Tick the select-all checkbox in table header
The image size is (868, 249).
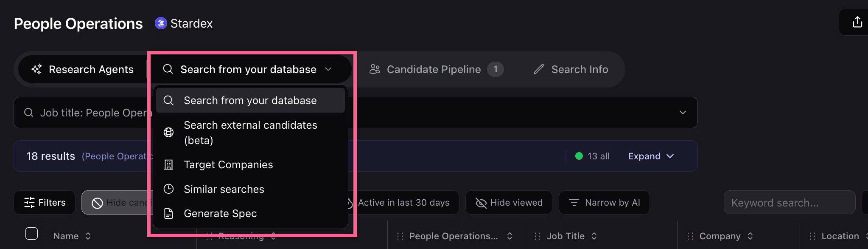(x=32, y=234)
